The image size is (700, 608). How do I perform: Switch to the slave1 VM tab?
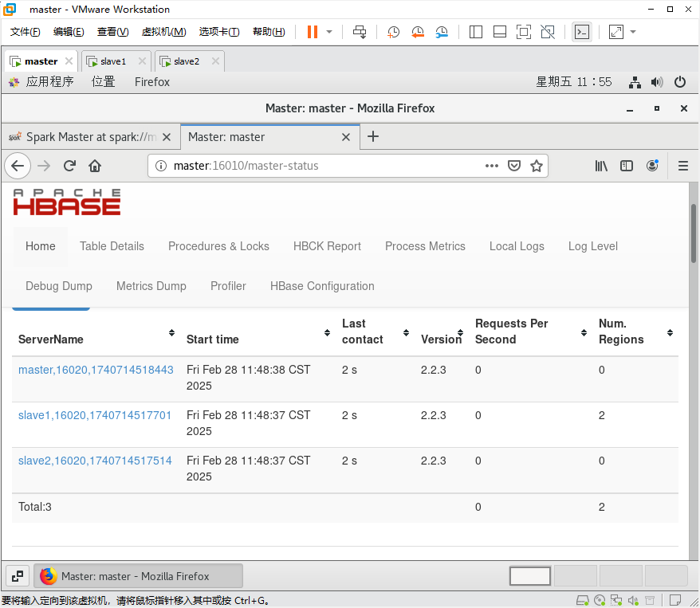coord(113,61)
